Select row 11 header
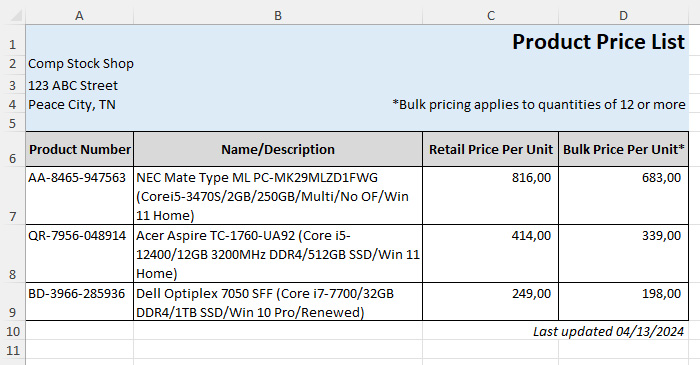 pyautogui.click(x=12, y=350)
